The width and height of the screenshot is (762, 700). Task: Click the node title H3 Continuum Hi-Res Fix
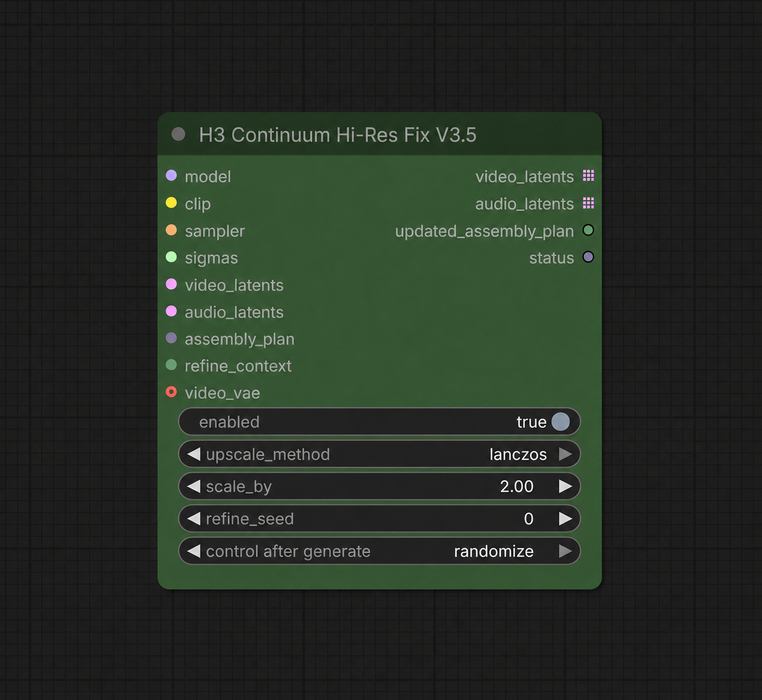pos(338,135)
